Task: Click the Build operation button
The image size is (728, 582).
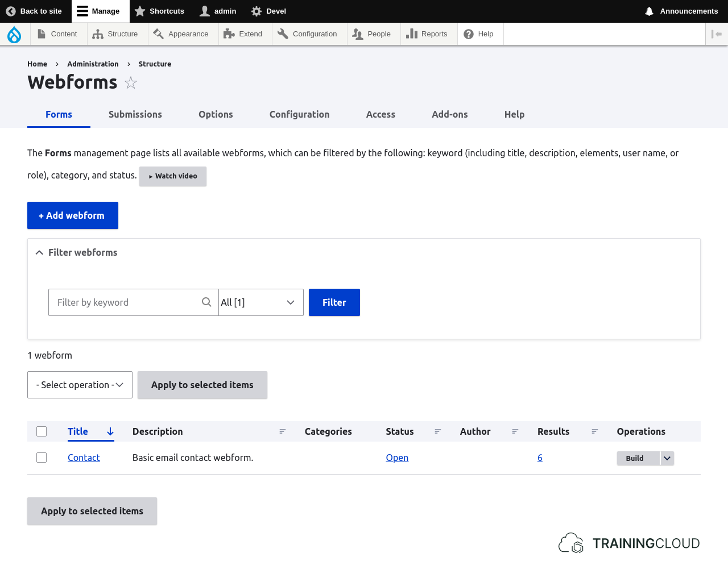Action: coord(638,458)
